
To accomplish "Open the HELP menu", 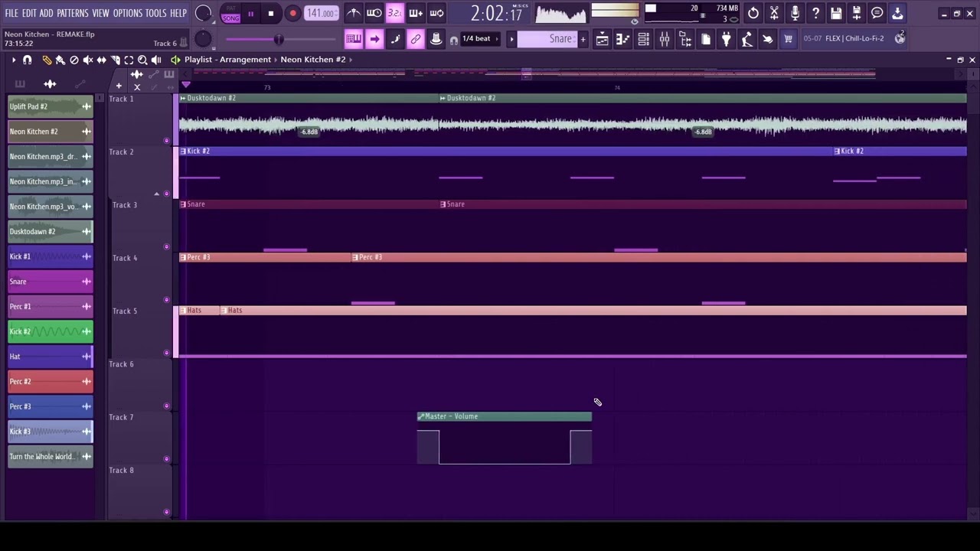I will point(178,13).
